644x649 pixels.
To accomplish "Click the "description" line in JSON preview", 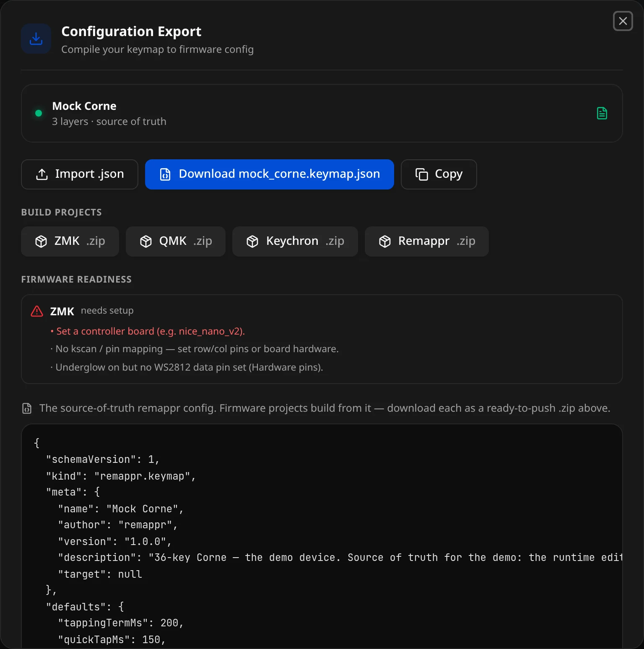I will point(340,558).
